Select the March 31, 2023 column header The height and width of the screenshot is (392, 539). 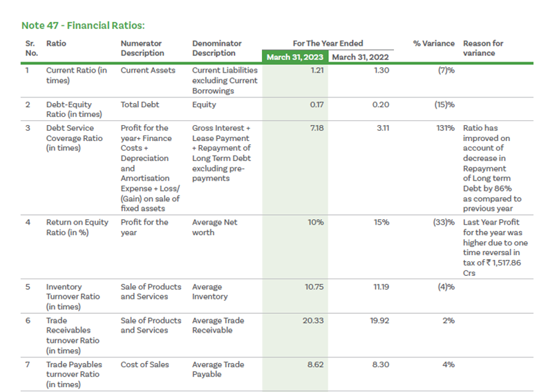296,57
